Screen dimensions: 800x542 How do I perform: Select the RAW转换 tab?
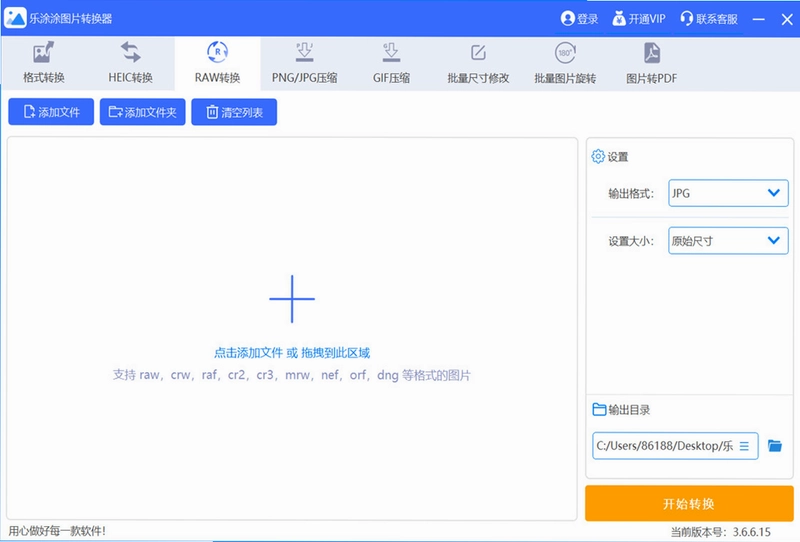pos(217,63)
